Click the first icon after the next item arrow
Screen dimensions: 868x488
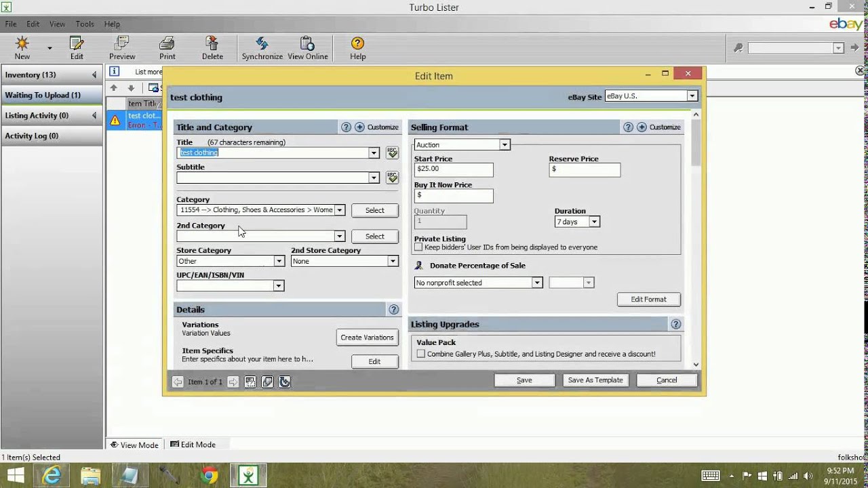click(x=250, y=382)
